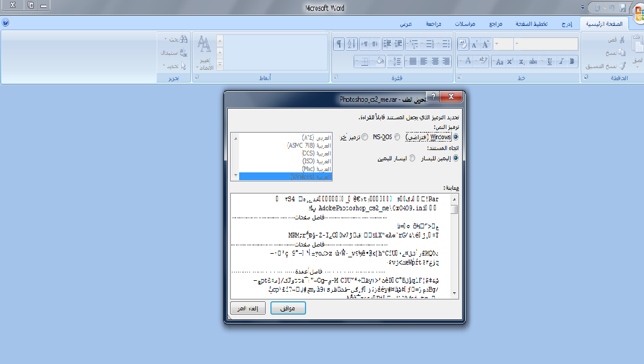This screenshot has width=644, height=364.
Task: Open the Paragraph (فقرة) dialog launcher
Action: coord(336,77)
